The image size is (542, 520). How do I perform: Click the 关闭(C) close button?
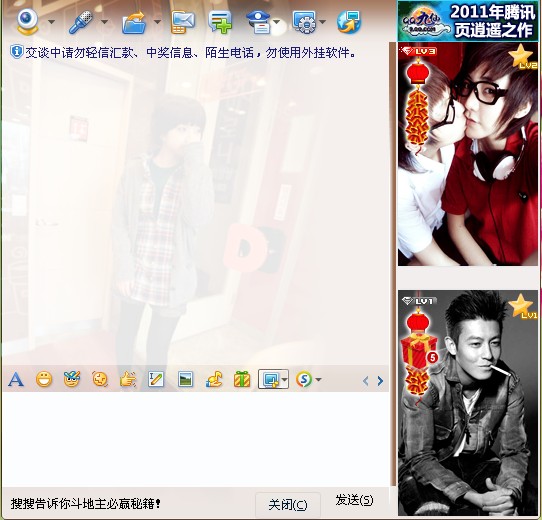(x=288, y=505)
